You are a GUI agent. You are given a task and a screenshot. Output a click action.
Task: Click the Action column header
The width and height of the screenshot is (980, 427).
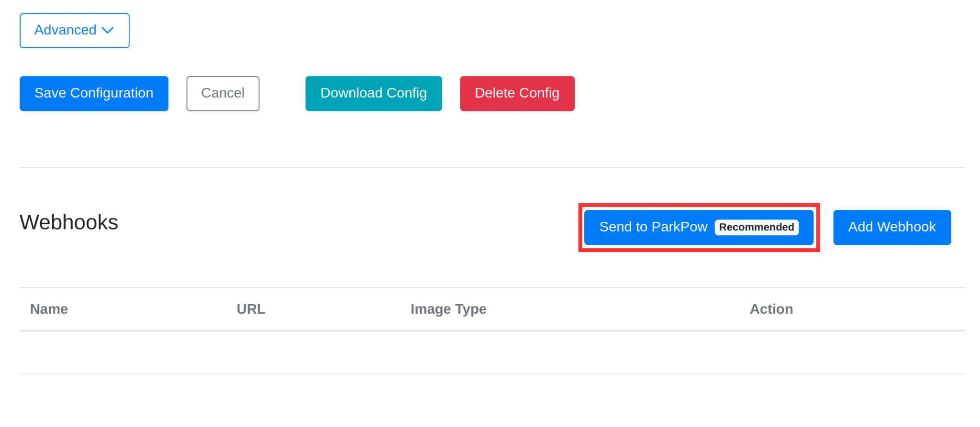click(x=771, y=309)
